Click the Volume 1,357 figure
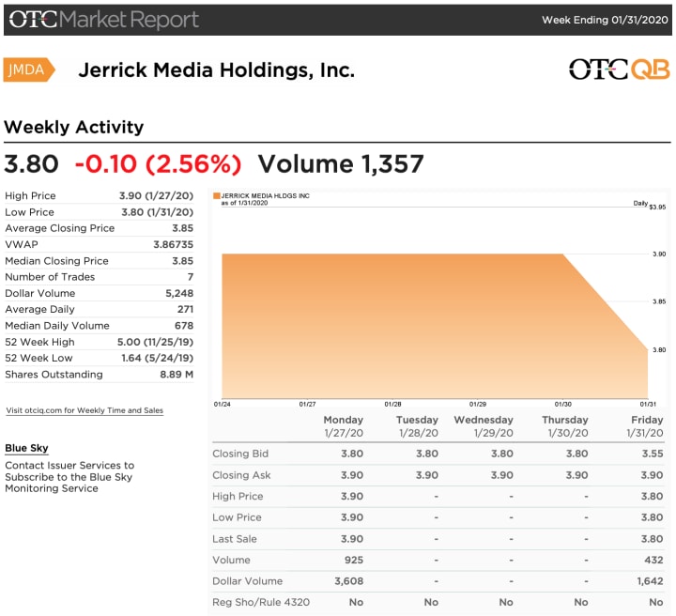The height and width of the screenshot is (616, 676). pos(341,163)
